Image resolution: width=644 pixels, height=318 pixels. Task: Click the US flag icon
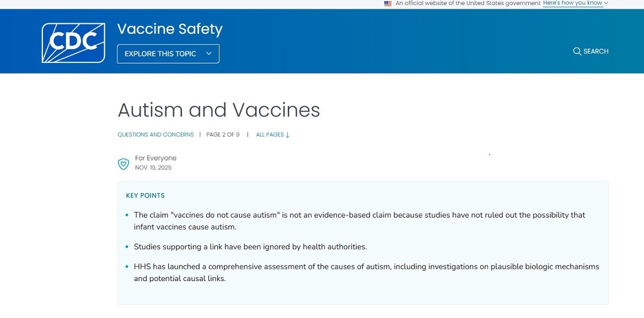click(x=388, y=3)
